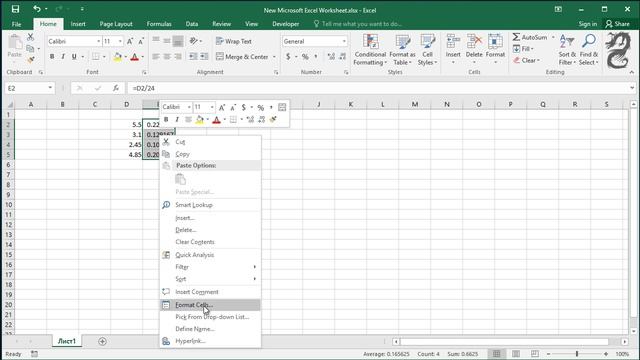Toggle Underline in the ribbon Font group
Image resolution: width=640 pixels, height=360 pixels.
point(74,57)
